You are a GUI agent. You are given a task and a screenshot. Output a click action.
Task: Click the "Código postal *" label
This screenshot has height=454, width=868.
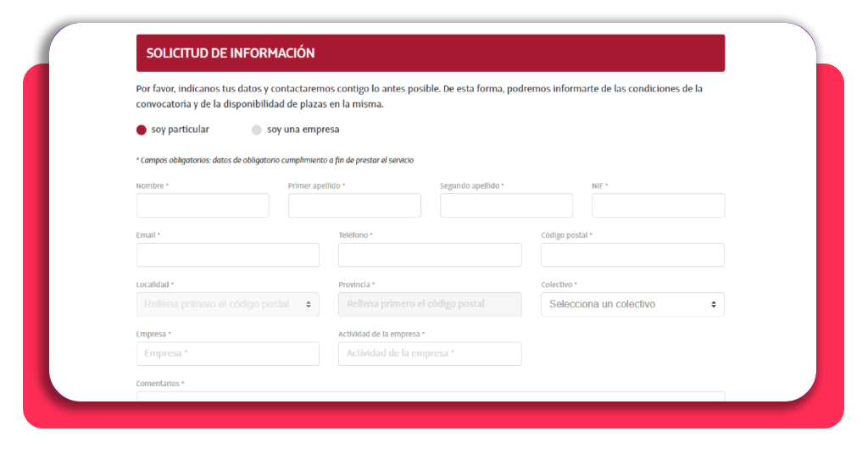(567, 235)
